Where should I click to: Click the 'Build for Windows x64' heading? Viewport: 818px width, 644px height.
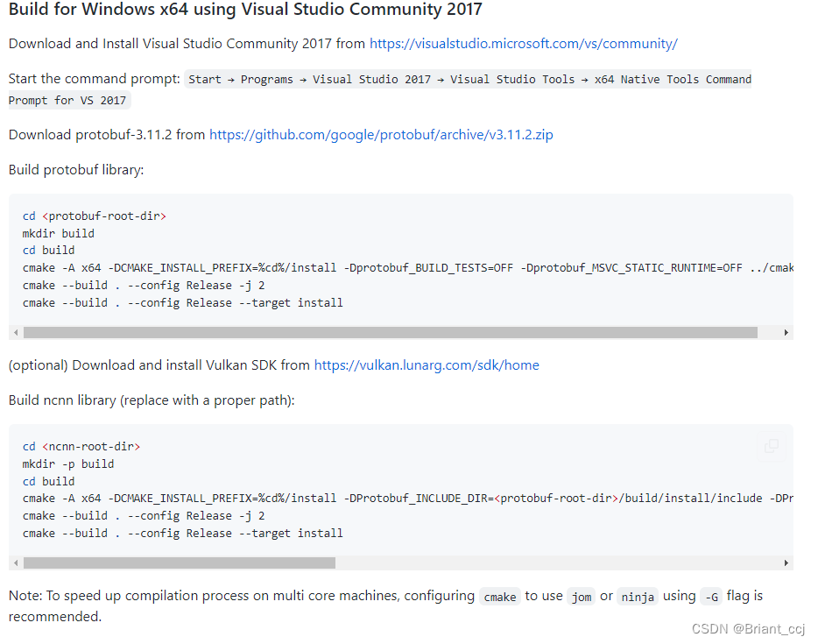(x=245, y=10)
